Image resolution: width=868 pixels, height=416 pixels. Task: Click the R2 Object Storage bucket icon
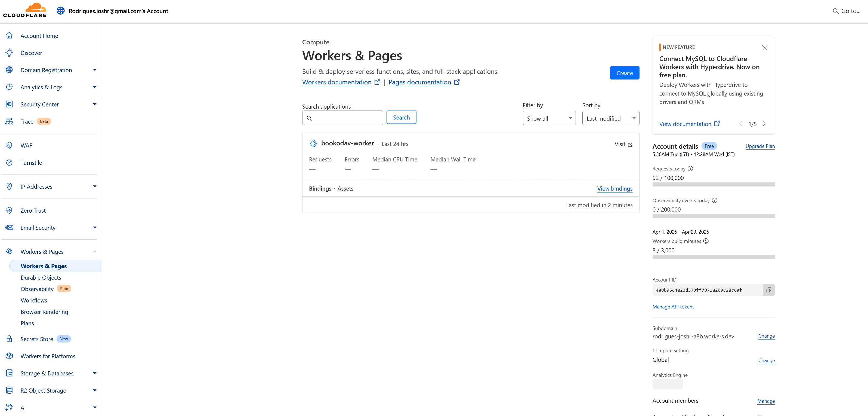pyautogui.click(x=10, y=390)
